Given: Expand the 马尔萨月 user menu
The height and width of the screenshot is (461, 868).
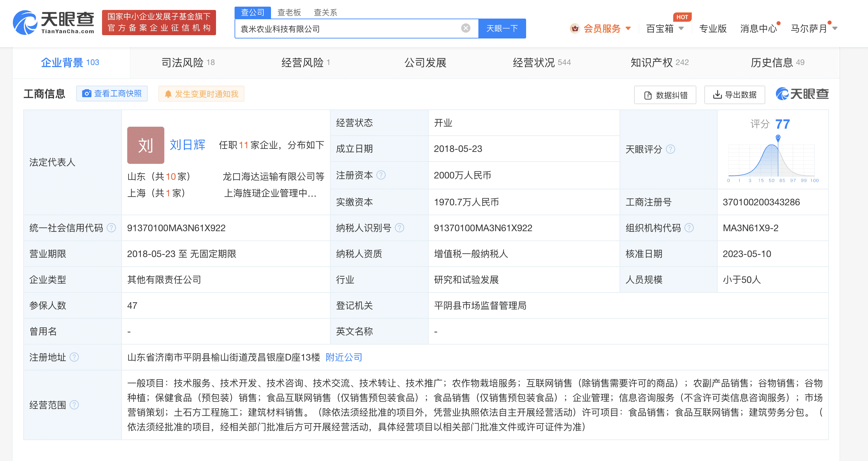Looking at the screenshot, I should coord(835,28).
